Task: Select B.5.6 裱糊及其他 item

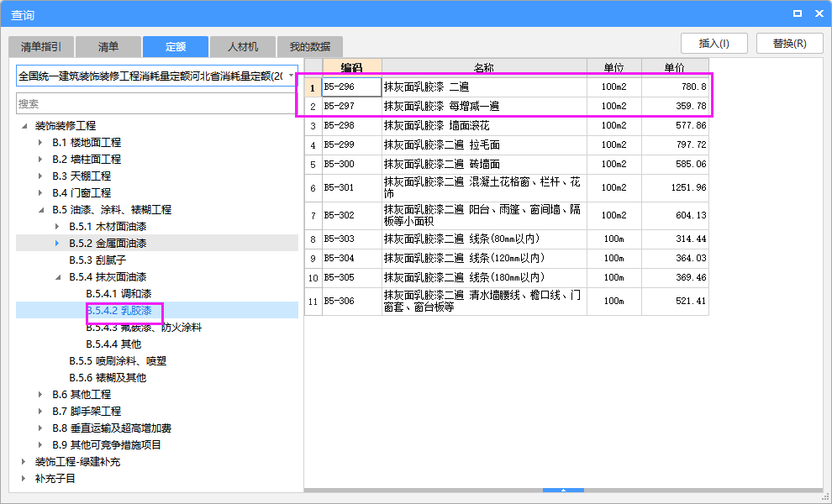Action: [x=108, y=378]
